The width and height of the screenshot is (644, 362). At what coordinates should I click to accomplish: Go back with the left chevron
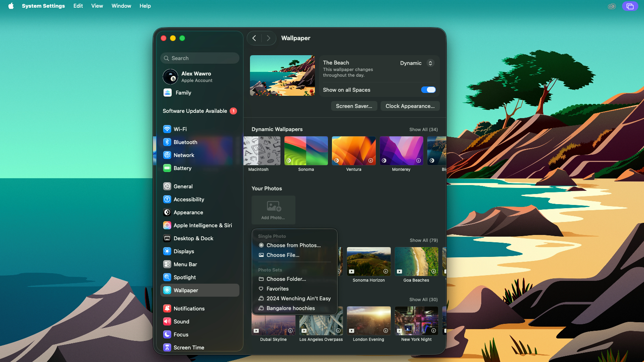coord(254,38)
